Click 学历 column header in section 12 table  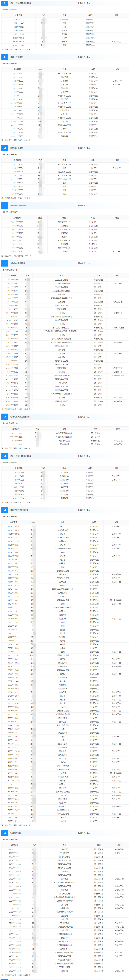click(x=99, y=275)
